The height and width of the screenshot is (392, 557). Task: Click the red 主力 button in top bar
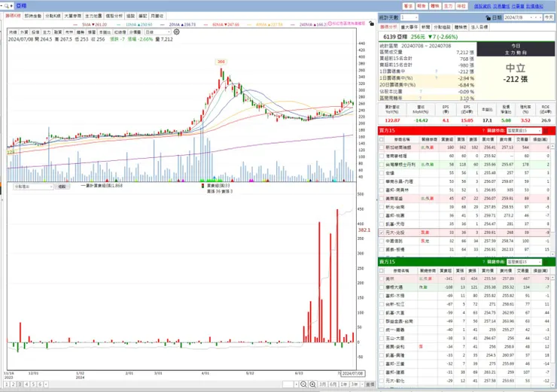(449, 6)
